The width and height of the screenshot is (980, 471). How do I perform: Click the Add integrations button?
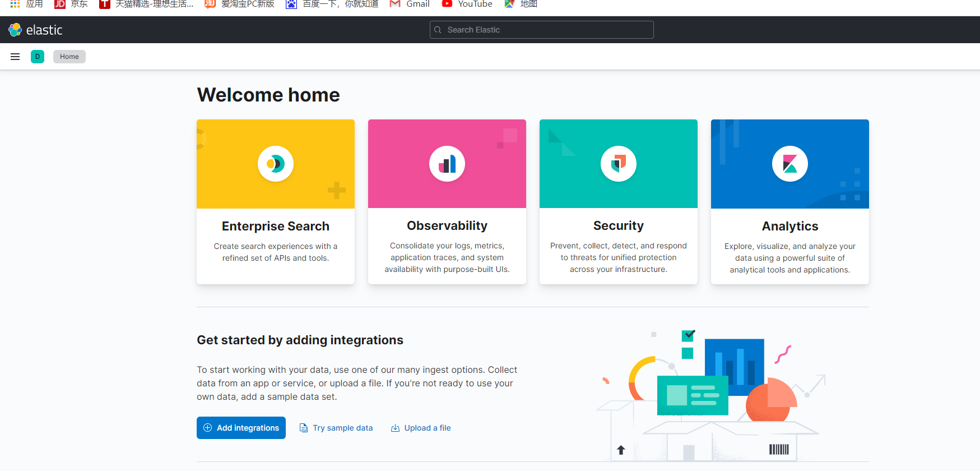[x=241, y=428]
